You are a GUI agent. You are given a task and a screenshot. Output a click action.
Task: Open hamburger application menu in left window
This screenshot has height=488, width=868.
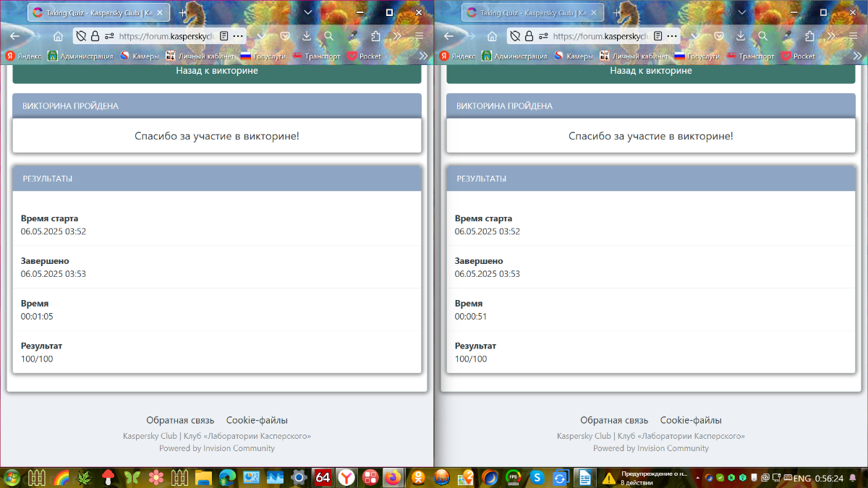click(419, 36)
